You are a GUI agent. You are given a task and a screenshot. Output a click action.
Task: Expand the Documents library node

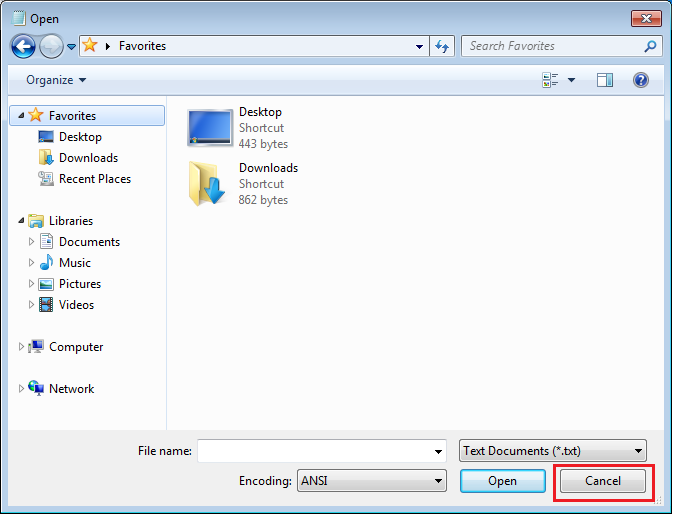[31, 242]
